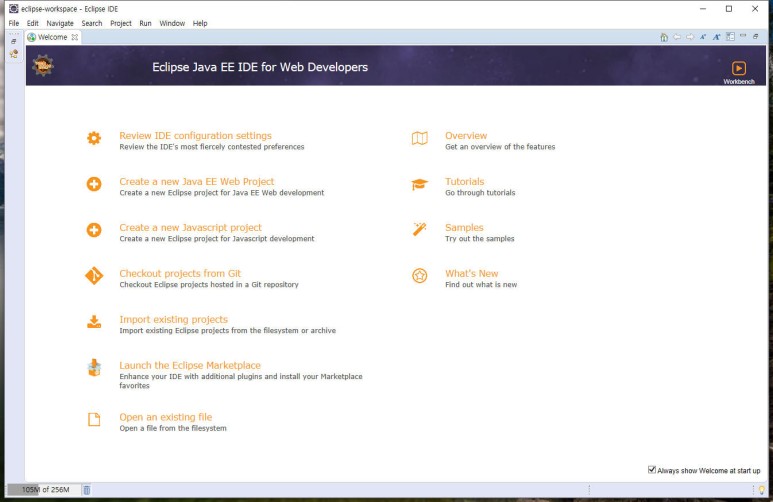Open the Edit menu
The height and width of the screenshot is (502, 773).
[33, 23]
